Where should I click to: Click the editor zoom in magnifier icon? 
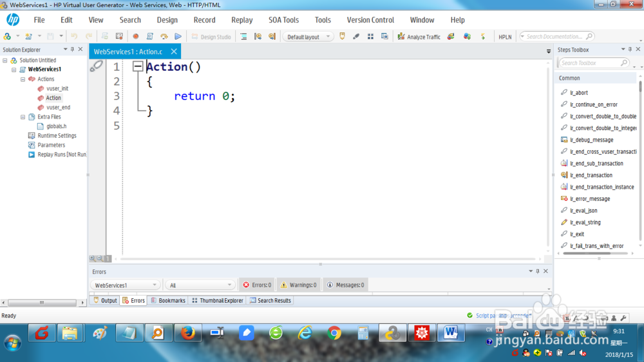pyautogui.click(x=92, y=258)
